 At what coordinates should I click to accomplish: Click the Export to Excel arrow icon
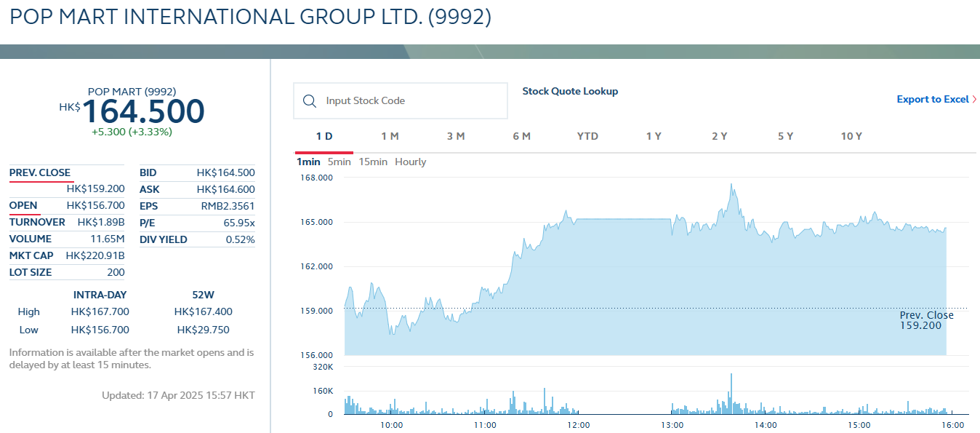point(974,100)
